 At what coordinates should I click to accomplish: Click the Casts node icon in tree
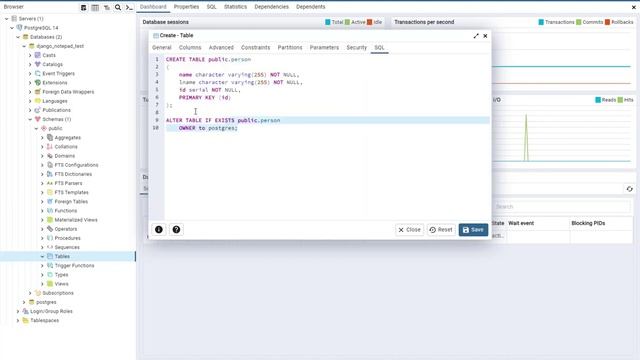(38, 55)
